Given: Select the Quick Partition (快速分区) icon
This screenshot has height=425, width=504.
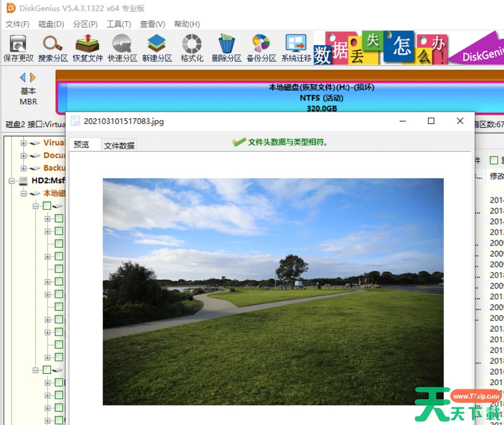Looking at the screenshot, I should click(x=122, y=48).
